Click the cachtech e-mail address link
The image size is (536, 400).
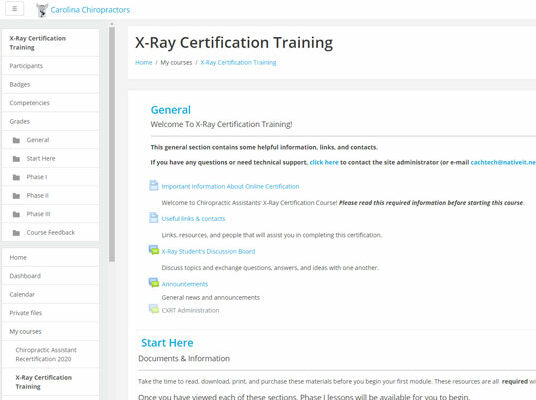click(503, 162)
